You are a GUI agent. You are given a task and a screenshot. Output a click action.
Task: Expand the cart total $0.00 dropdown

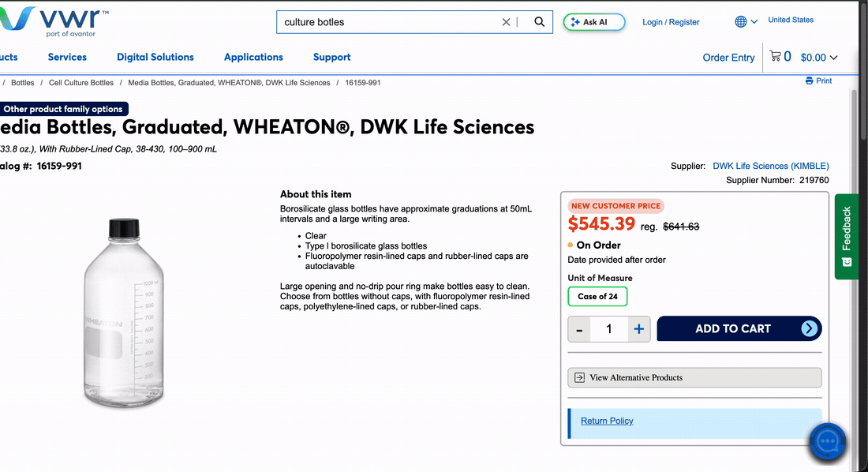click(819, 58)
